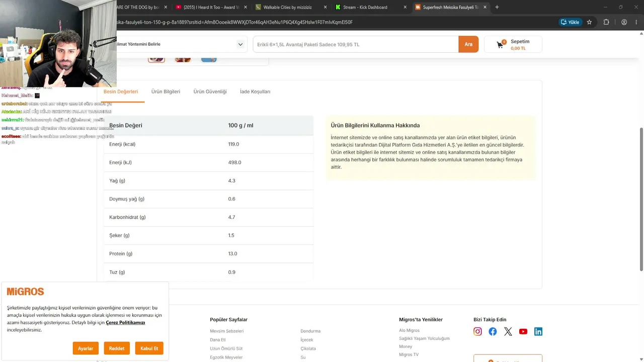Screen dimensions: 644x362
Task: Bookmark this page with star icon
Action: pos(589,22)
